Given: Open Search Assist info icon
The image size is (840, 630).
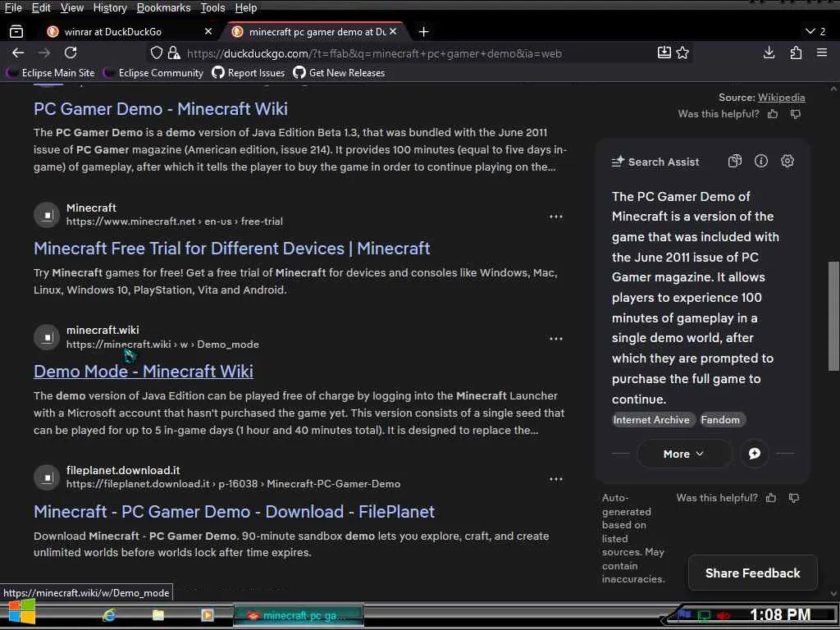Looking at the screenshot, I should 760,162.
